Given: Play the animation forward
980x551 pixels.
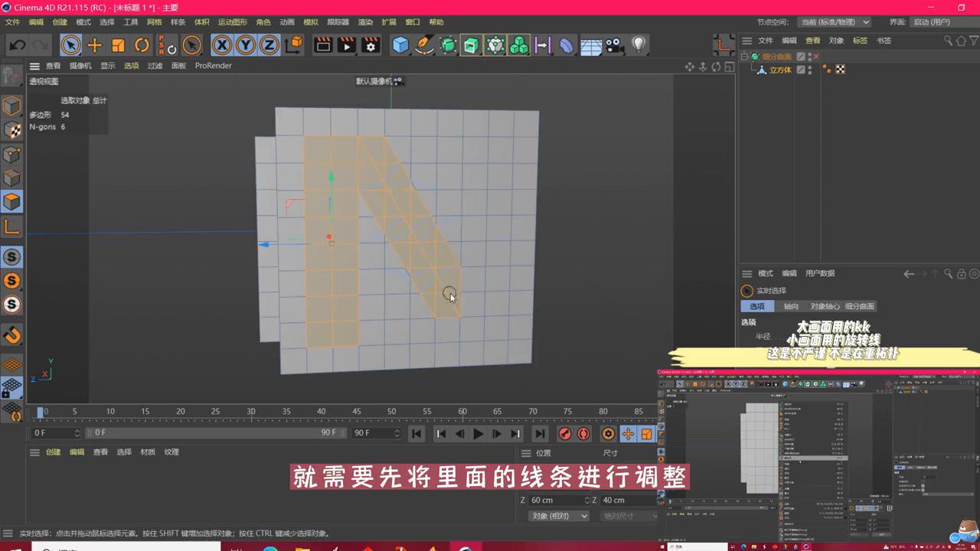Looking at the screenshot, I should click(478, 434).
